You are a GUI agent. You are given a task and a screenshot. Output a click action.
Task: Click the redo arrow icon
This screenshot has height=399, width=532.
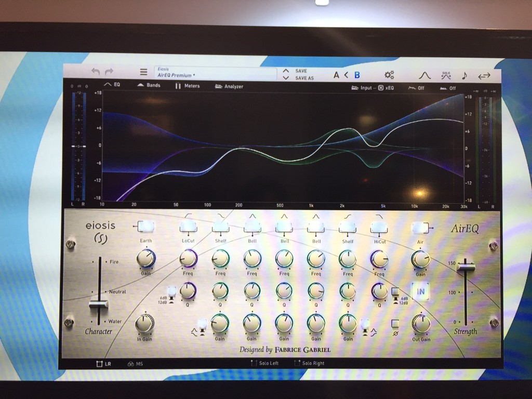[x=109, y=72]
